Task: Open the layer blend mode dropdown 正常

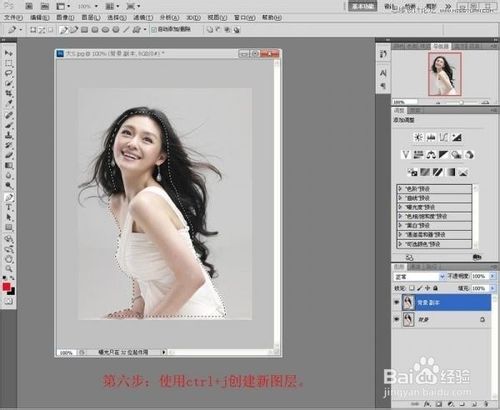Action: coord(419,277)
